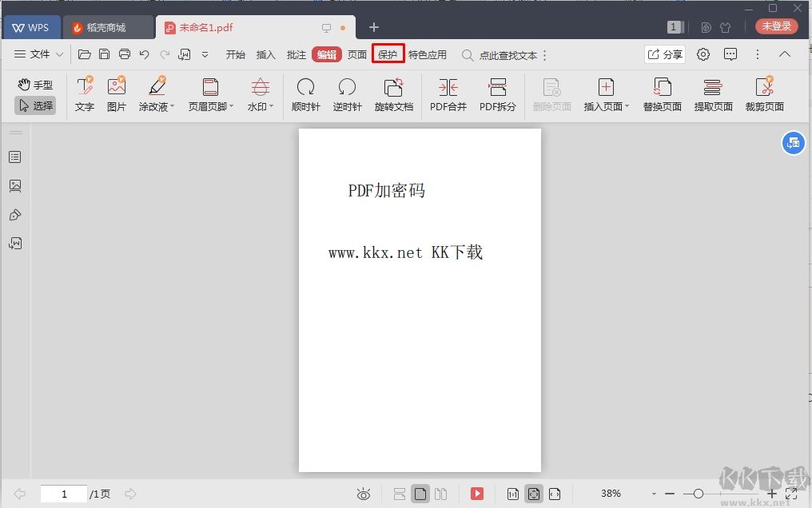Image resolution: width=812 pixels, height=508 pixels.
Task: Select the 逆时针 counterclockwise rotate tool
Action: click(347, 94)
